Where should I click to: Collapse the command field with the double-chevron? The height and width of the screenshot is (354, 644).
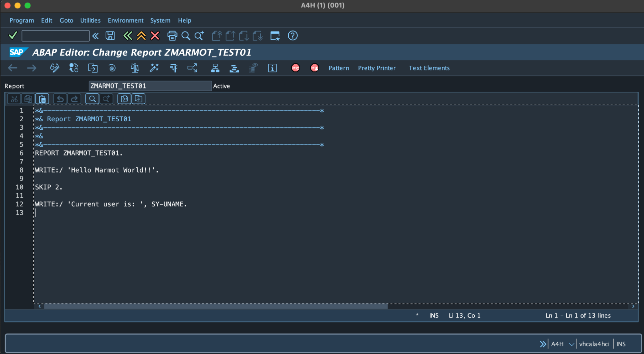tap(95, 36)
